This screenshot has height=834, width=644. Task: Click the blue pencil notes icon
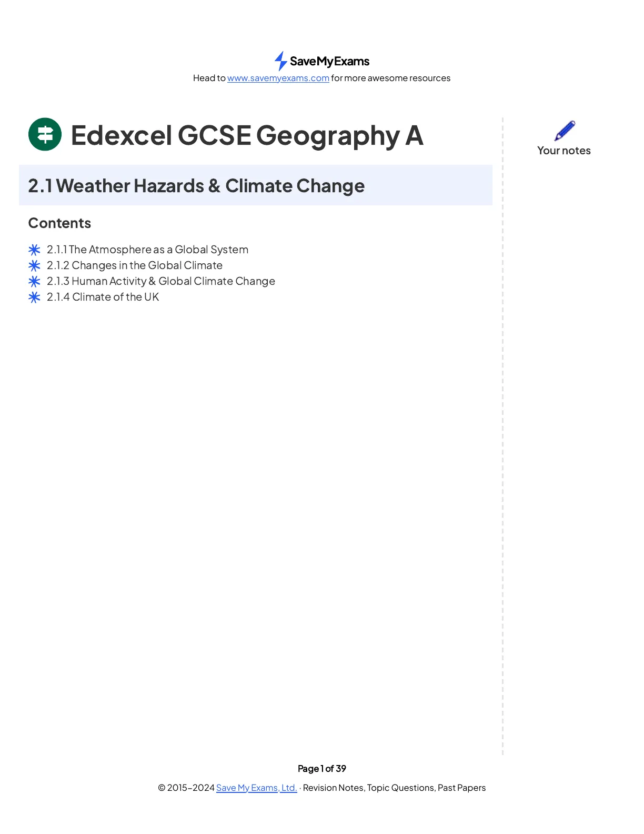point(565,130)
